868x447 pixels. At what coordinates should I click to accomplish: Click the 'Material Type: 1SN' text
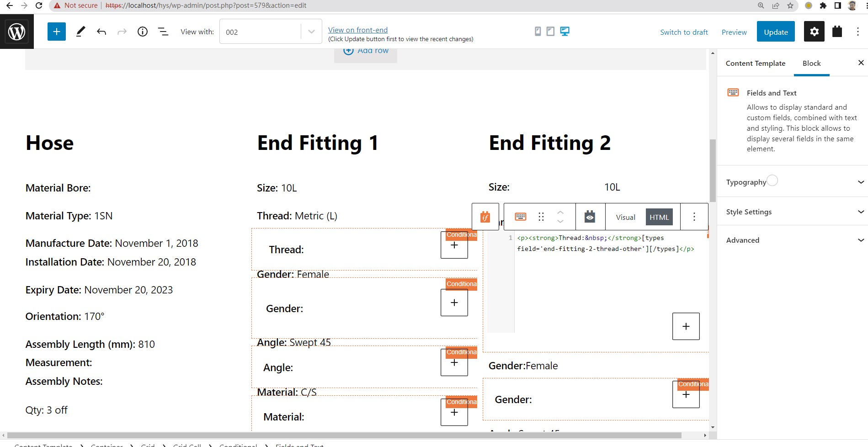point(69,216)
